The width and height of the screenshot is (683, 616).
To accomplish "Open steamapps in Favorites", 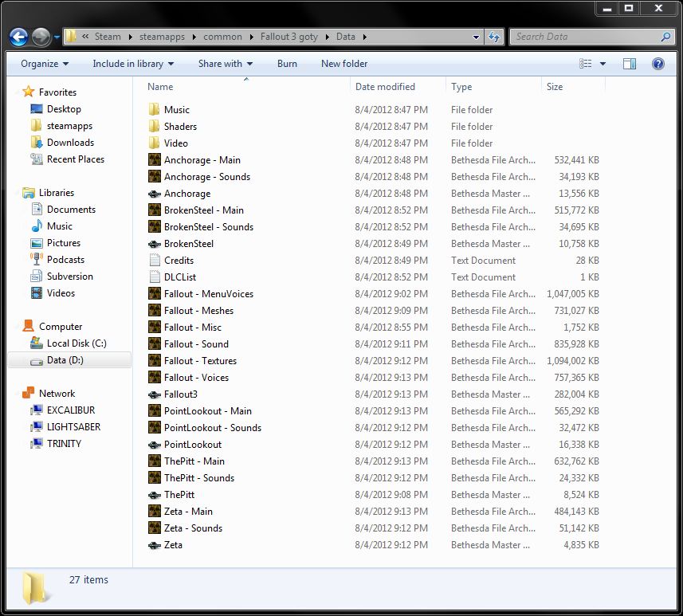I will (x=69, y=126).
